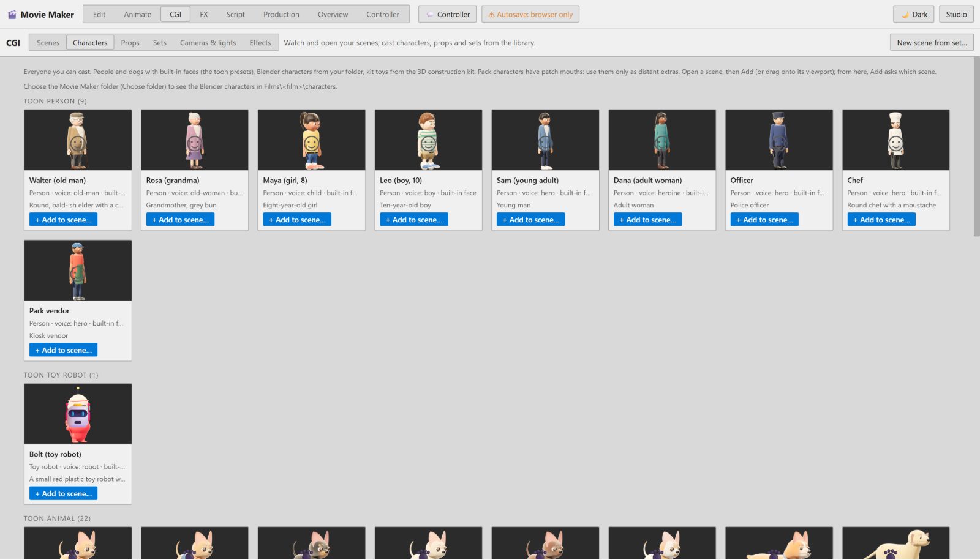Screen dimensions: 980x560
Task: Select the Officer character thumbnail
Action: pyautogui.click(x=779, y=140)
